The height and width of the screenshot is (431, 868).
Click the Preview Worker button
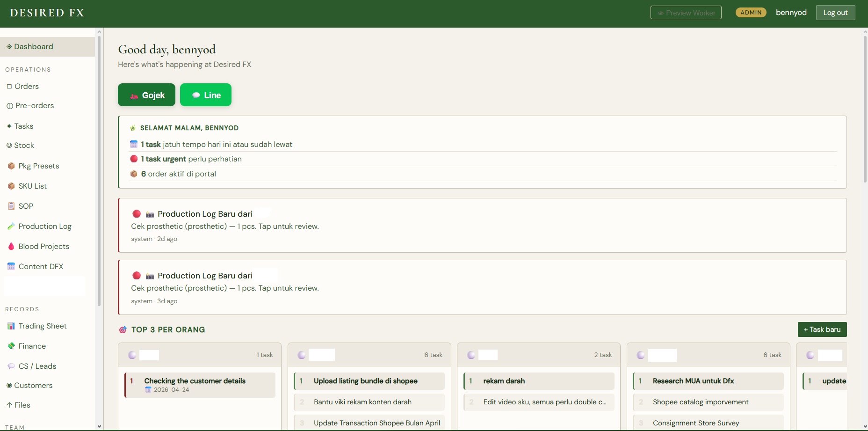pos(686,13)
